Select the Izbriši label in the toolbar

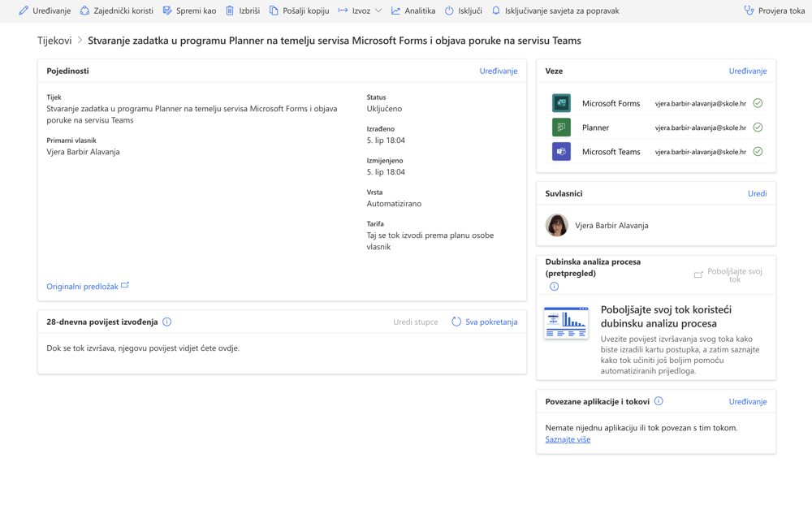[x=249, y=11]
